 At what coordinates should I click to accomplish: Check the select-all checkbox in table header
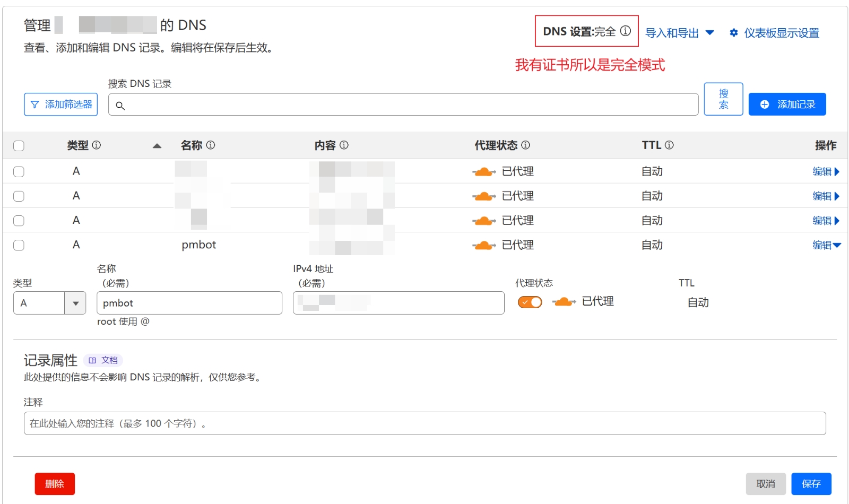[19, 146]
